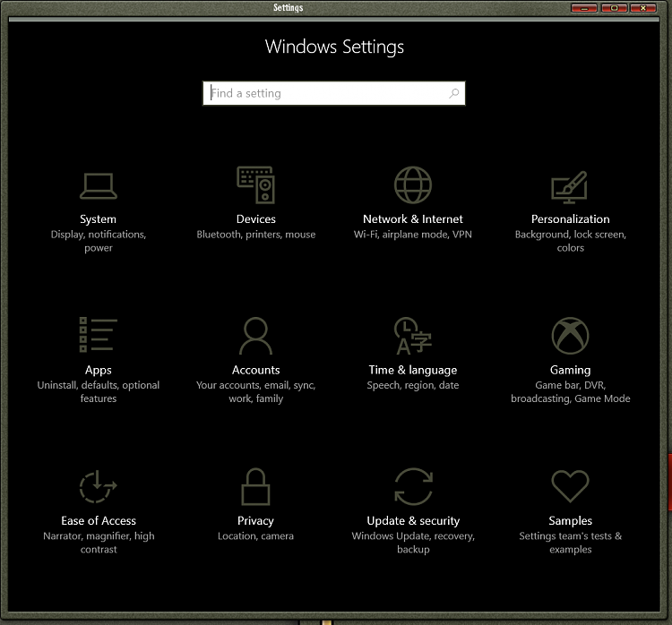Open Devices keyboard and speaker icon
672x625 pixels.
coord(256,184)
